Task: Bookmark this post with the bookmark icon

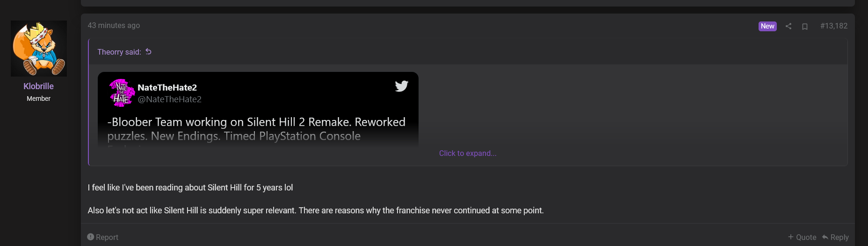Action: click(x=805, y=26)
